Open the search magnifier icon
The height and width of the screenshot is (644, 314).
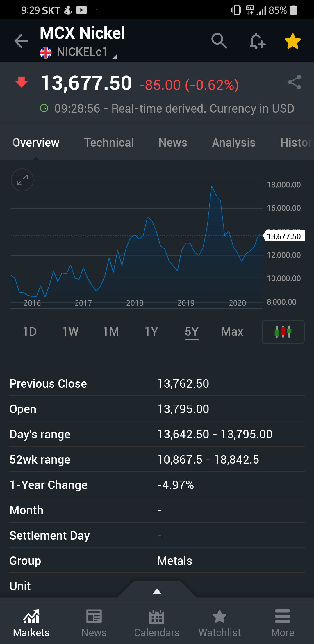pos(219,41)
